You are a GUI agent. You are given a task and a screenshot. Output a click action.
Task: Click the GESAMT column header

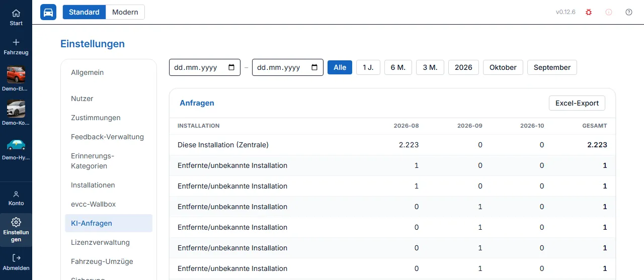click(595, 126)
